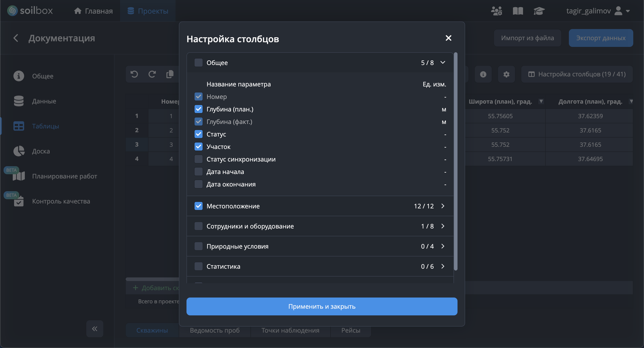Click the copy icon in table toolbar
This screenshot has width=644, height=348.
coord(170,74)
